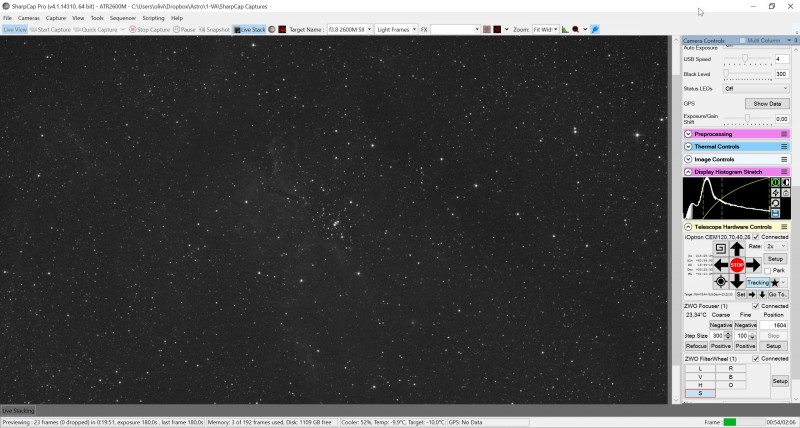The width and height of the screenshot is (800, 428).
Task: Toggle ZWO FilterWheel Connected checkbox
Action: coord(756,359)
